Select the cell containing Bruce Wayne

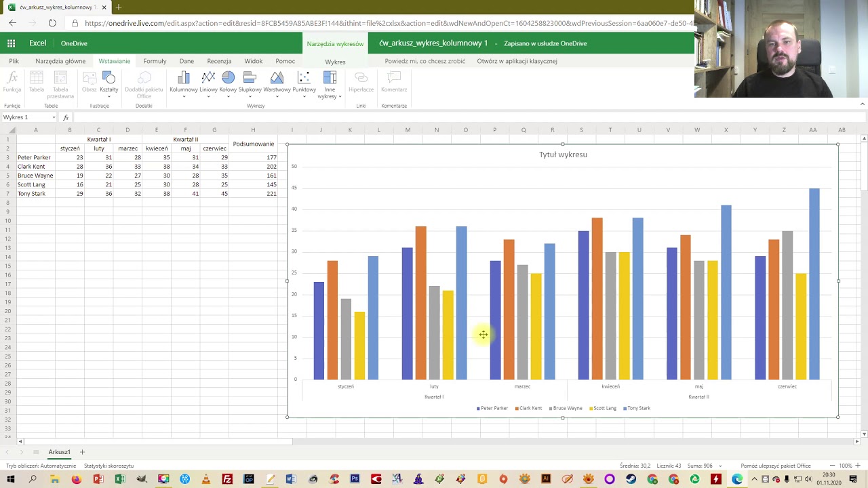click(35, 176)
